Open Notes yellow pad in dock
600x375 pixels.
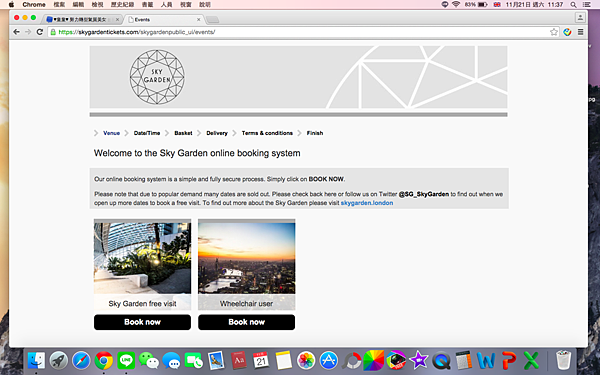pos(284,360)
